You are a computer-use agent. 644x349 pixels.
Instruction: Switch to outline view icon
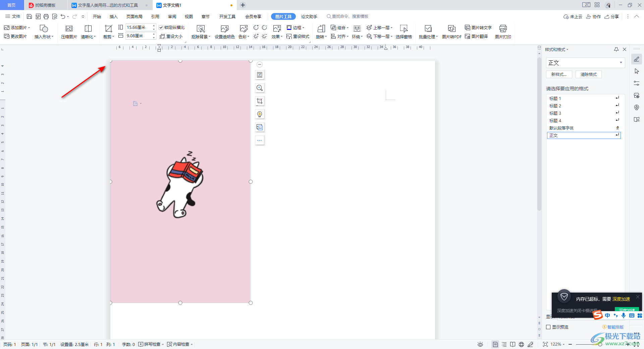(x=504, y=344)
